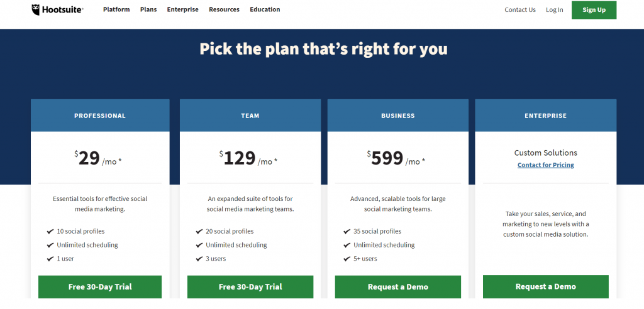Viewport: 644px width, 309px height.
Task: Click the checkmark beside 35 social profiles
Action: 347,232
